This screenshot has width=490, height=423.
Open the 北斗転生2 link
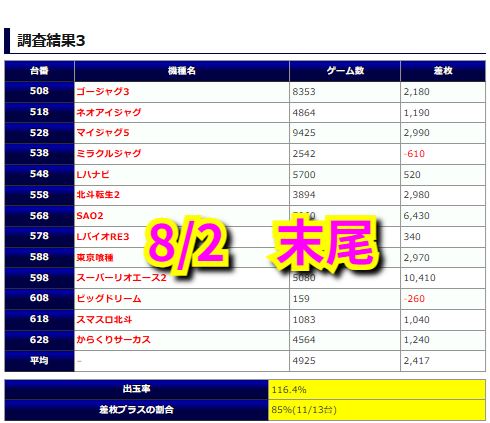(98, 195)
